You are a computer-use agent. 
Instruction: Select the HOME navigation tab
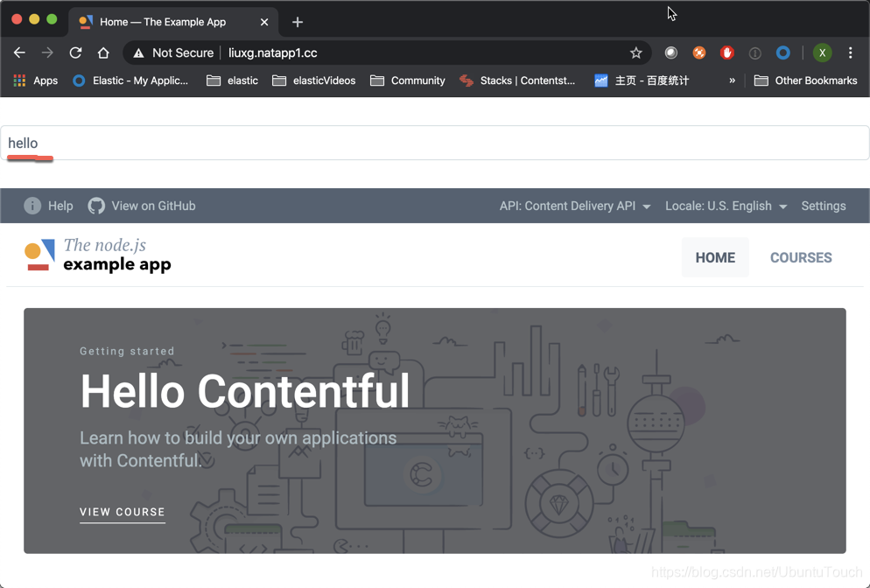[715, 257]
